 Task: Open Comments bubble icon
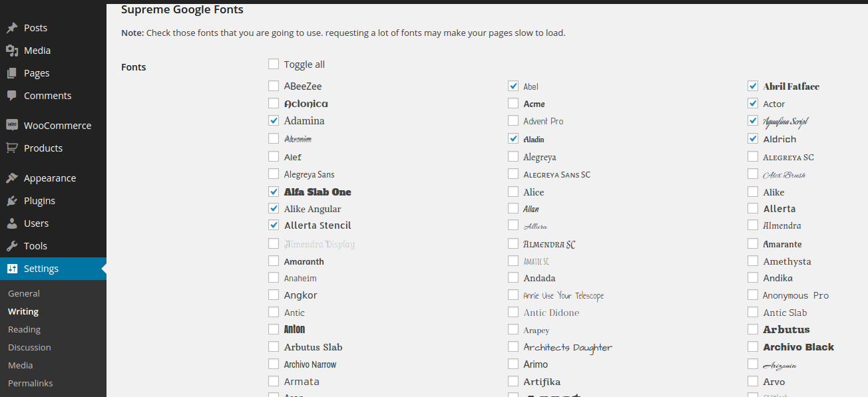coord(12,96)
